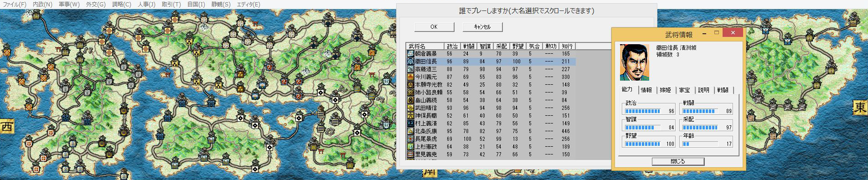Click the 東 east scroll marker on map
This screenshot has width=868, height=180.
click(860, 108)
